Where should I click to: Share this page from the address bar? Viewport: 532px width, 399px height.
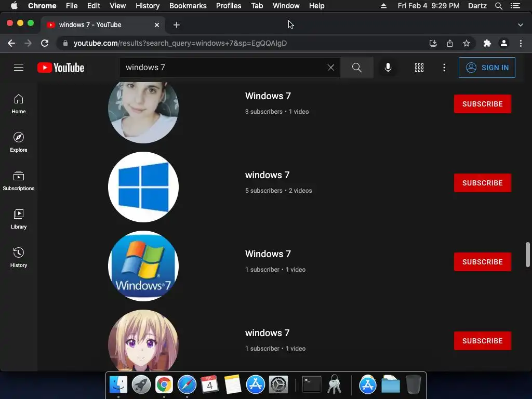click(x=450, y=43)
